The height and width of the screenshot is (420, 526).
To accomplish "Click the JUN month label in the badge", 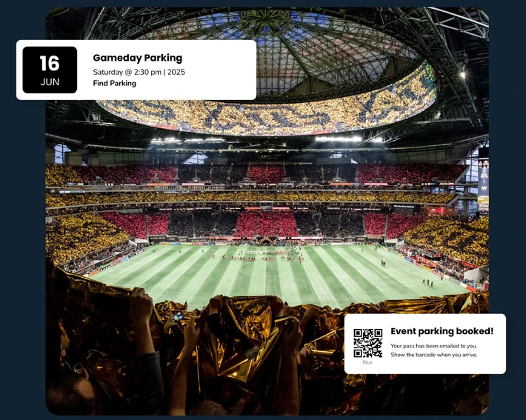I will coord(50,82).
